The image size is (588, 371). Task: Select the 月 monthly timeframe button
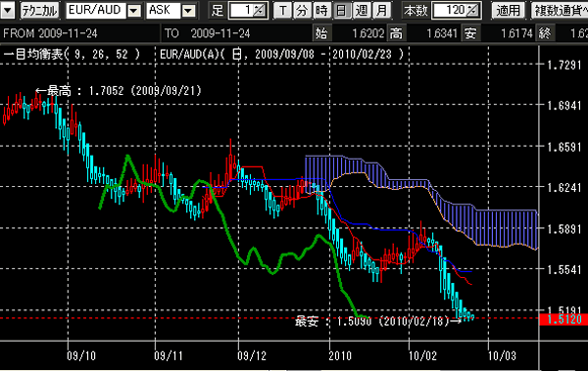click(x=381, y=11)
